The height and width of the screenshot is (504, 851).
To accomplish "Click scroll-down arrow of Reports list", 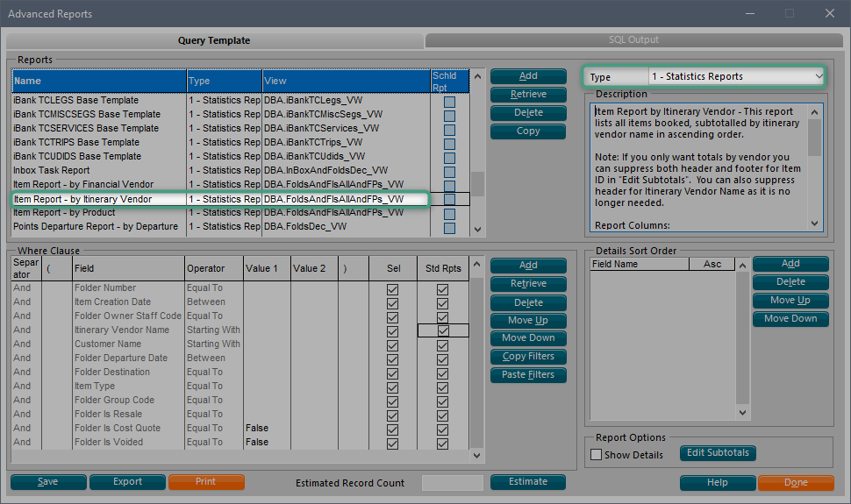I will 477,230.
